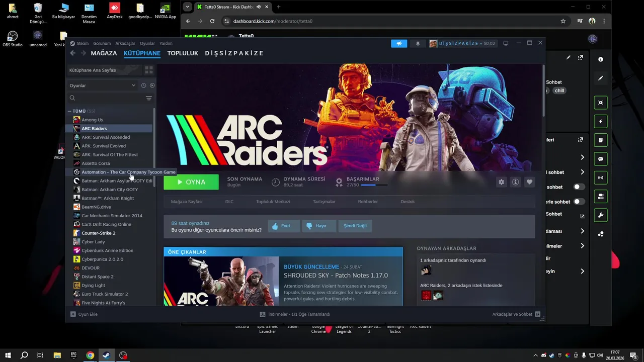Click the BAŞARIMLAR achievements progress bar
Viewport: 644px width, 362px height.
coord(374,185)
